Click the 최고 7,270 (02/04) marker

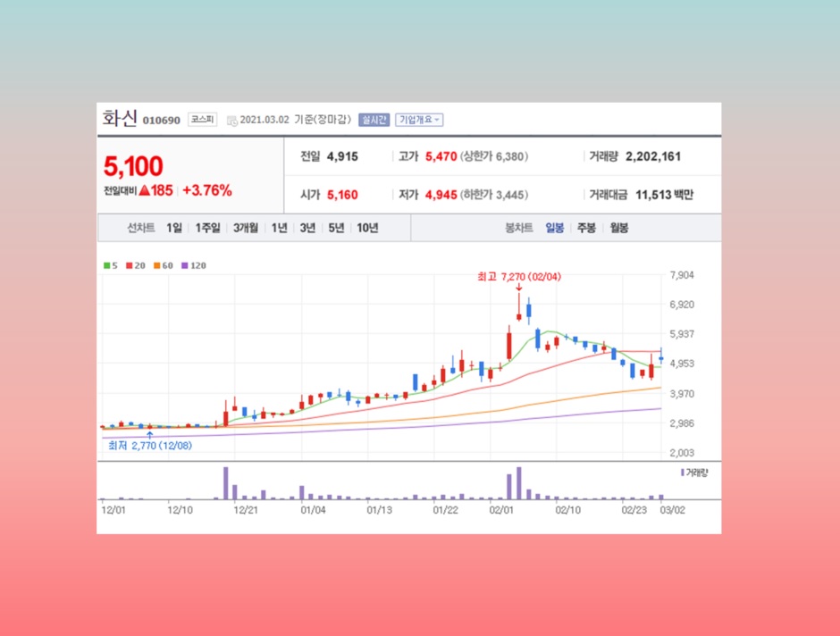519,277
